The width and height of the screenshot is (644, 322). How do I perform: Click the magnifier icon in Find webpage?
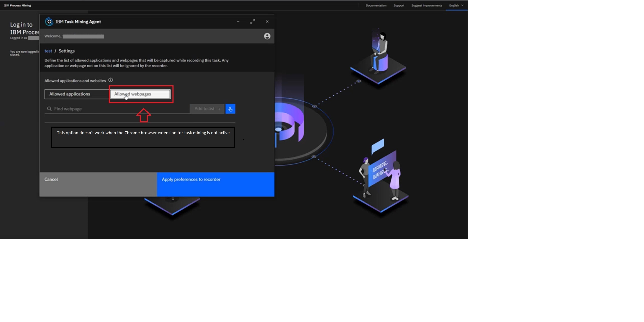click(x=49, y=109)
